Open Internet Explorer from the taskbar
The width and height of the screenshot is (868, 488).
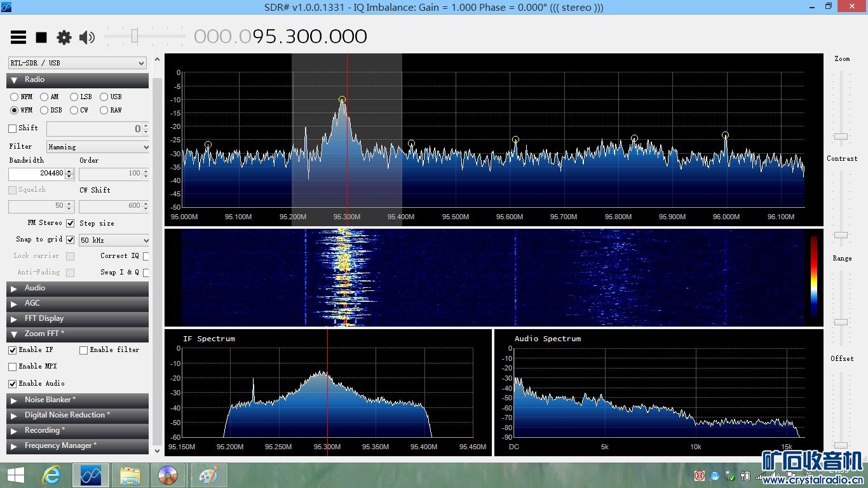[51, 475]
